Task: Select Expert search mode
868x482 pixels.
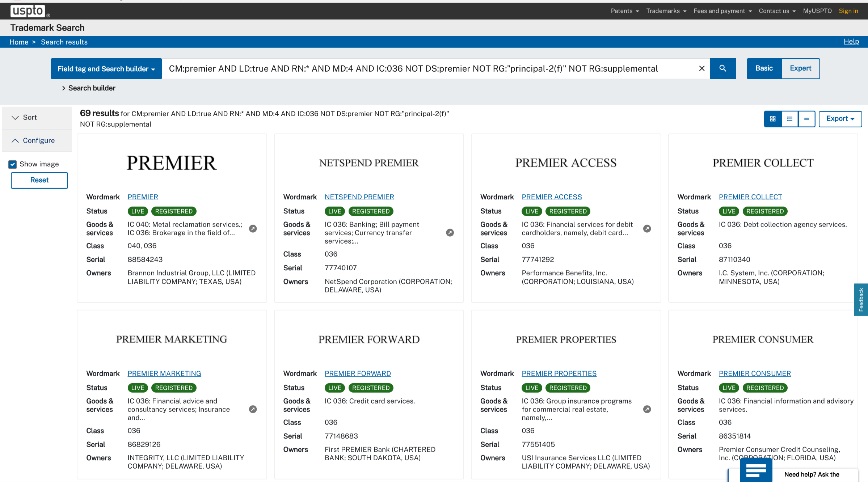Action: pos(800,68)
